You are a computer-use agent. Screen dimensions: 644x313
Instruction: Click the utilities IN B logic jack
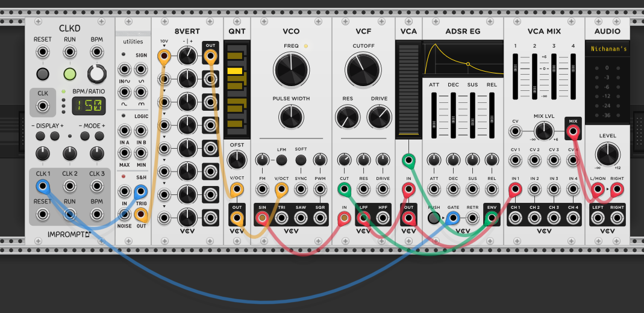[x=140, y=131]
